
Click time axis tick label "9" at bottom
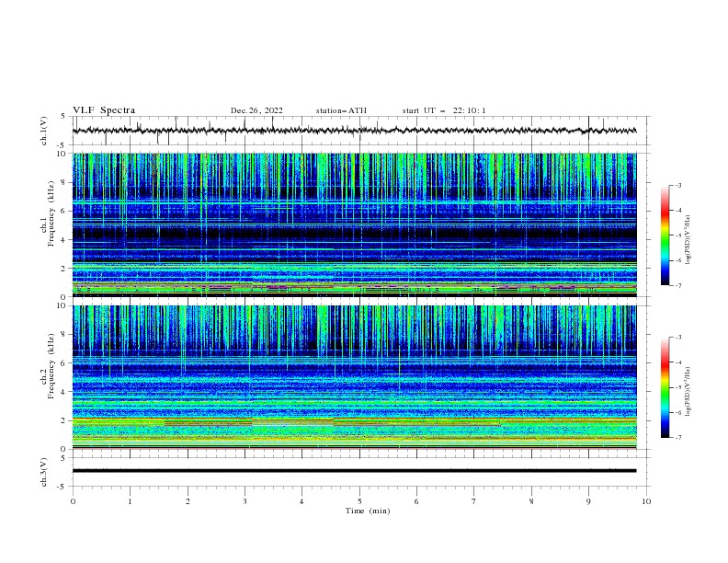point(588,501)
